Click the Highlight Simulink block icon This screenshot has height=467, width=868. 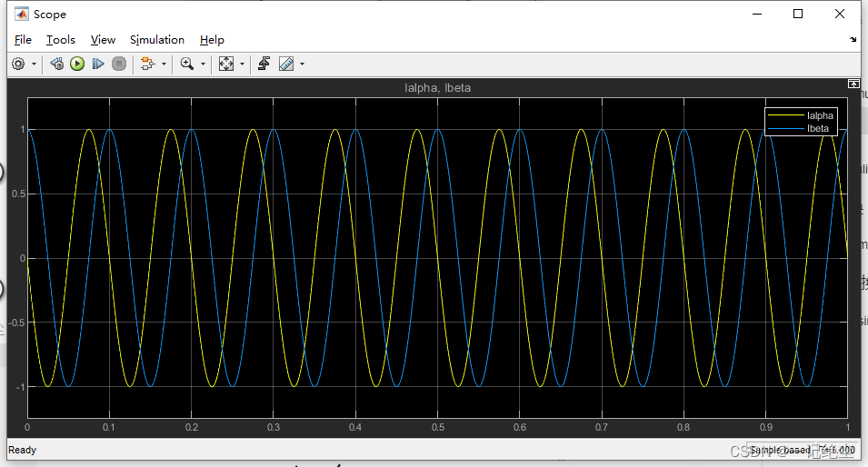tap(147, 65)
